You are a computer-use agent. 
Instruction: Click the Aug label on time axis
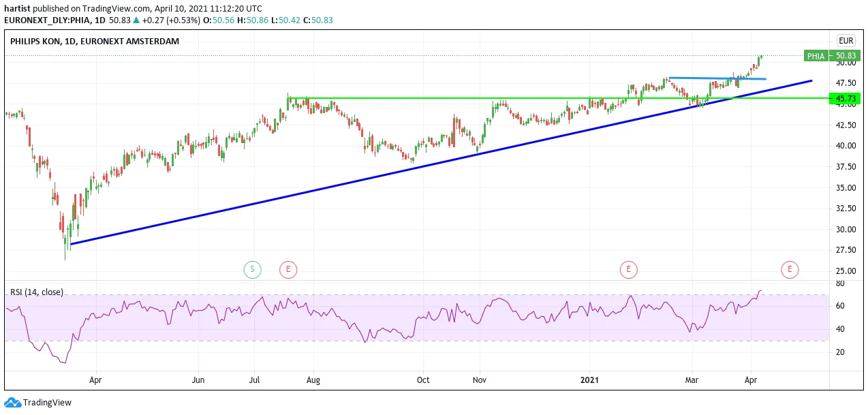pyautogui.click(x=313, y=380)
